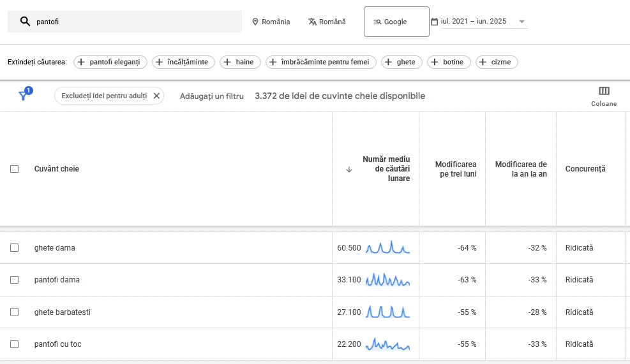The image size is (630, 364).
Task: Open the Google search network selector
Action: pyautogui.click(x=396, y=22)
